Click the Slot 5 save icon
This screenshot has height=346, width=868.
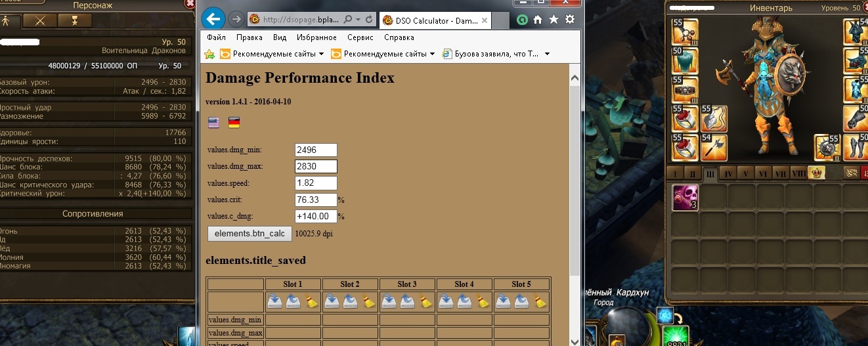[x=503, y=302]
